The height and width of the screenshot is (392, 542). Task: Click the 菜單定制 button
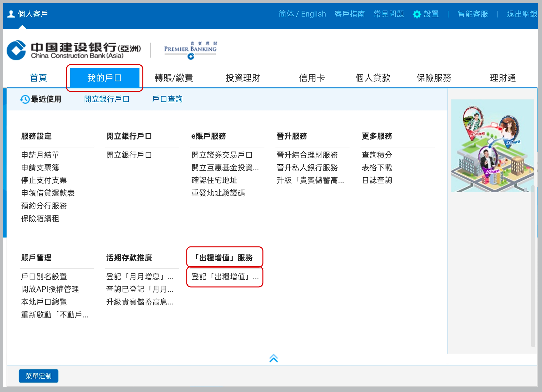38,376
